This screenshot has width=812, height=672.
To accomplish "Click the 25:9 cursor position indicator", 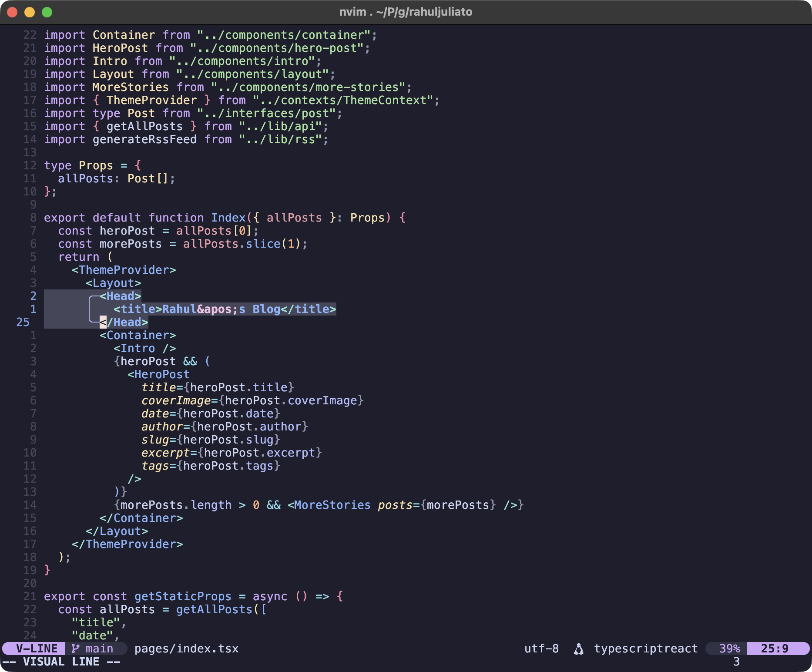I will coord(775,648).
